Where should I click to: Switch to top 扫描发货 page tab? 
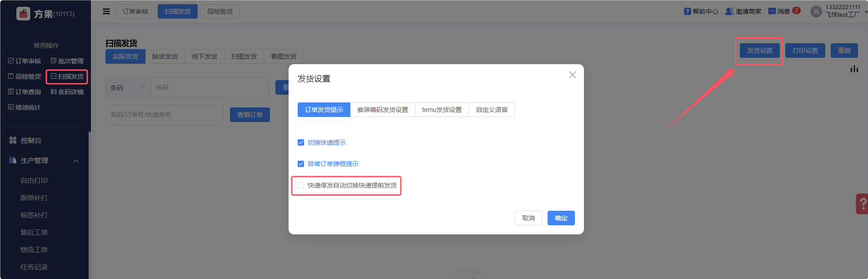178,11
